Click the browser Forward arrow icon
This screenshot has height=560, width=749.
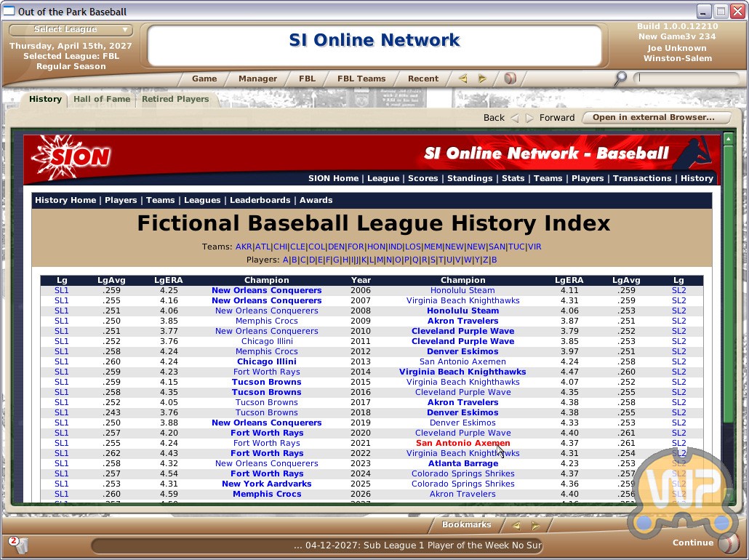point(529,118)
